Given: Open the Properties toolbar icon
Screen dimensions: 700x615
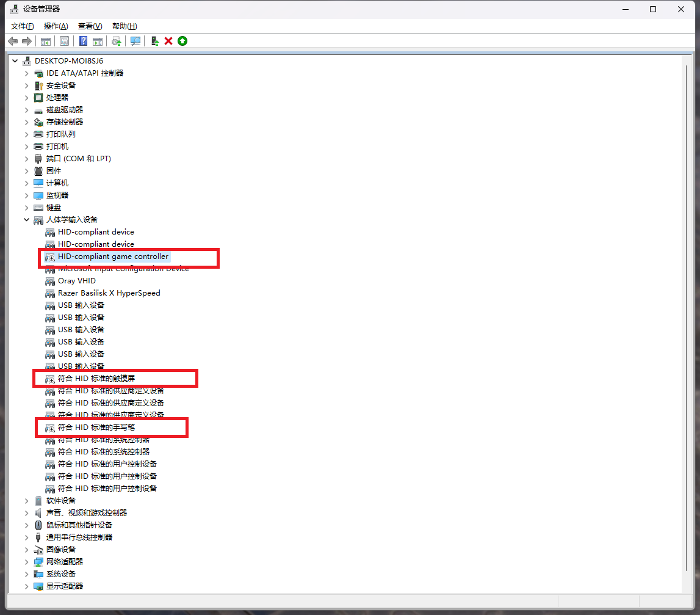Looking at the screenshot, I should 64,41.
